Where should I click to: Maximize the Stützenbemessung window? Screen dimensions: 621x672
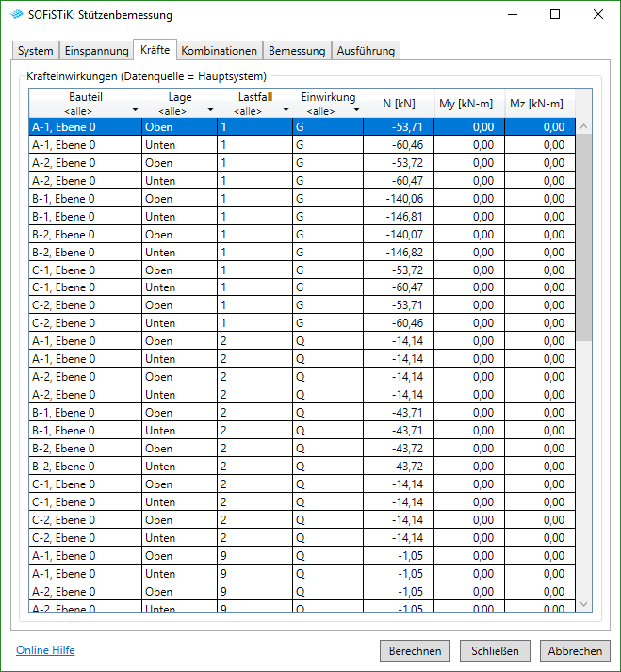point(555,15)
